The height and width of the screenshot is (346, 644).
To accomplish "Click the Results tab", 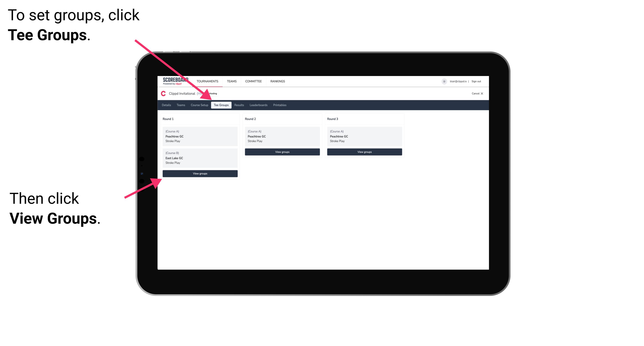I will (x=239, y=105).
